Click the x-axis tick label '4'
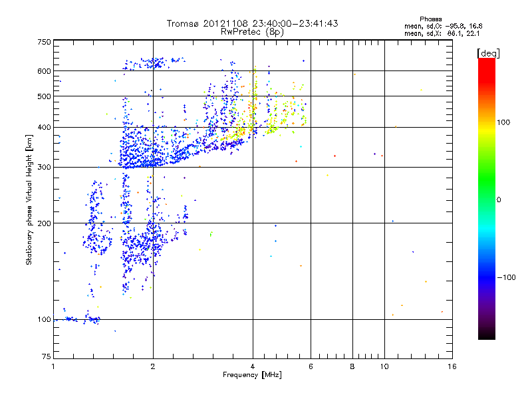The width and height of the screenshot is (532, 399). pos(253,366)
